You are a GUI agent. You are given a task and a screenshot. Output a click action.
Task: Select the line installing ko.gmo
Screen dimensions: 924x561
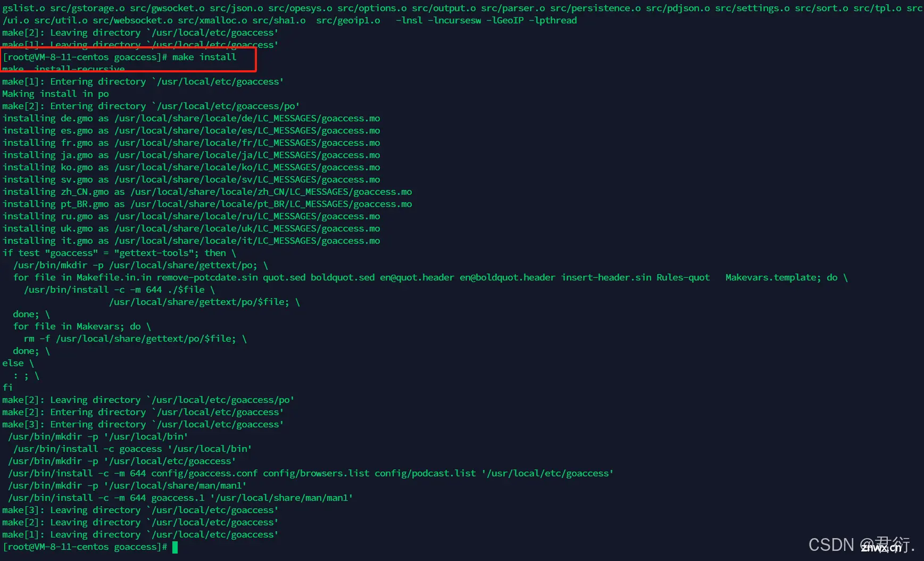tap(192, 167)
